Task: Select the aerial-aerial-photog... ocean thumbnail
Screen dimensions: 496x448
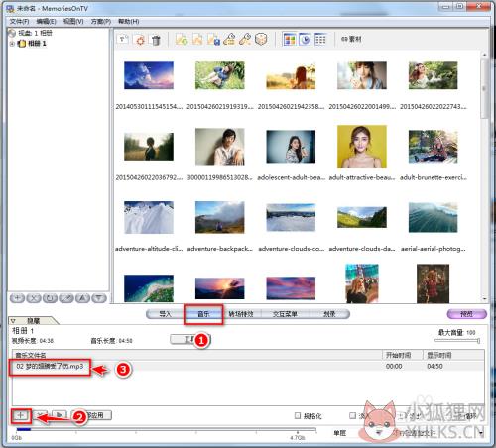Action: point(433,217)
